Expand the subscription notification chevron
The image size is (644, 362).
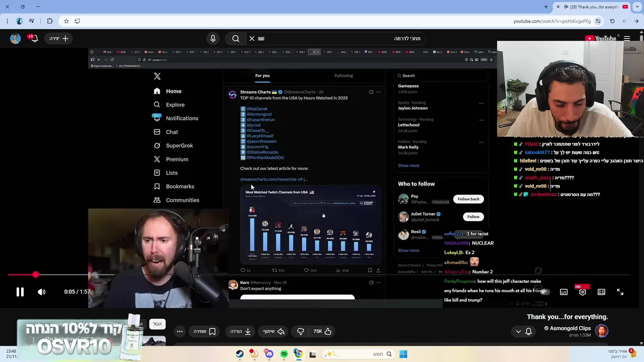tap(518, 331)
